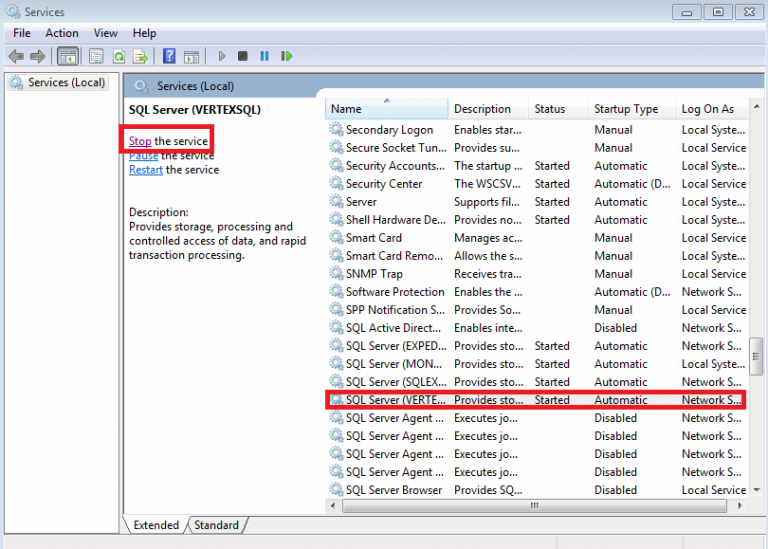Select the SQL Server (VERTE... service row
This screenshot has height=549, width=768.
tap(536, 400)
